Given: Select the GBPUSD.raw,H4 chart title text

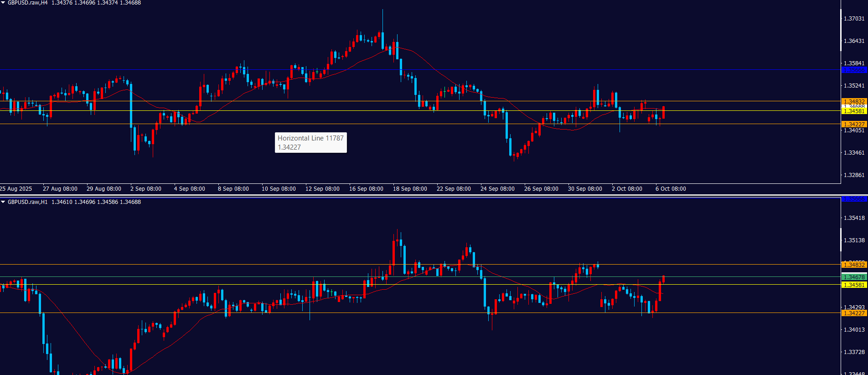Looking at the screenshot, I should pyautogui.click(x=27, y=3).
